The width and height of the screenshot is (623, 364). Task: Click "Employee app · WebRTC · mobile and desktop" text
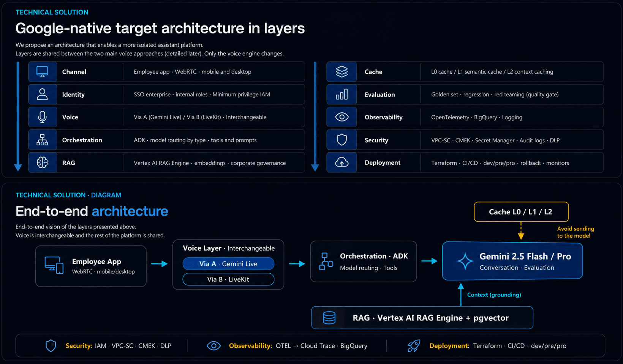click(x=193, y=72)
